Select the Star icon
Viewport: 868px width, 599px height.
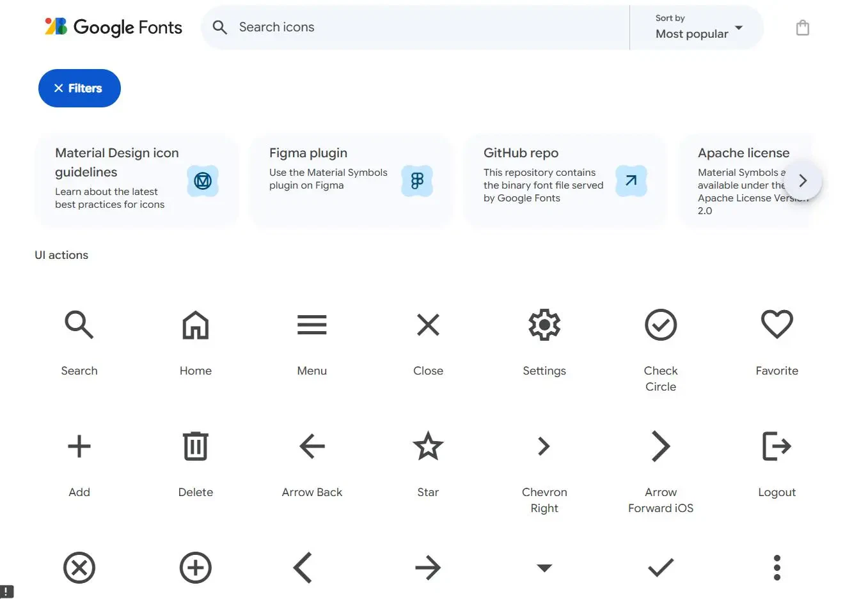(427, 446)
